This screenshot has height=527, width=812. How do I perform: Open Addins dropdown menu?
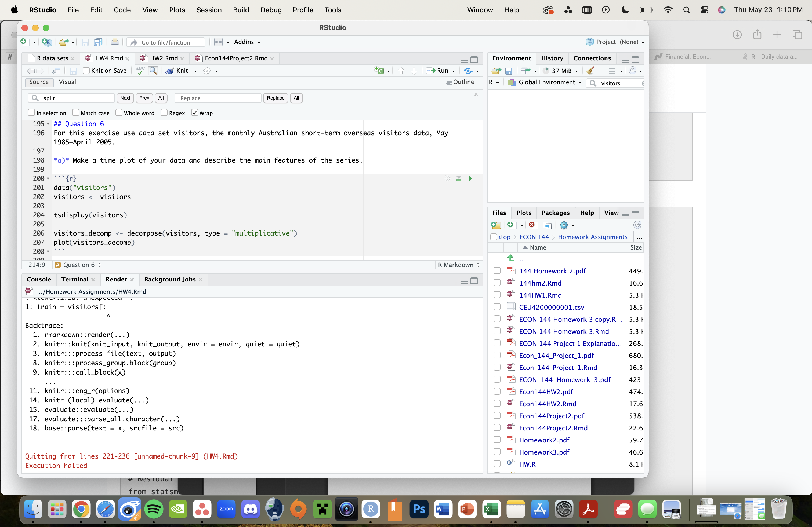coord(247,42)
